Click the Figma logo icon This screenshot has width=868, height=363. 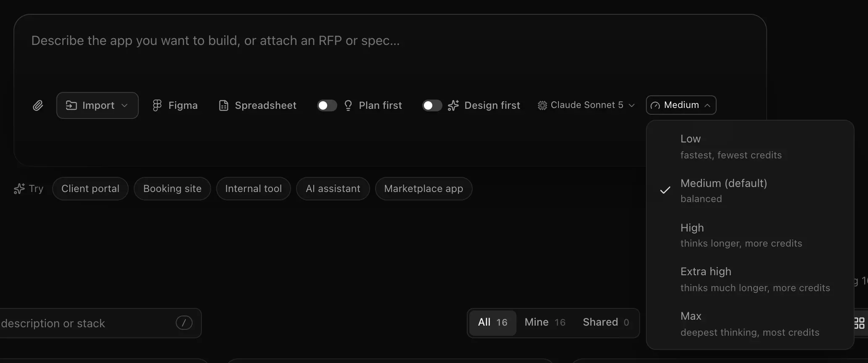(157, 105)
